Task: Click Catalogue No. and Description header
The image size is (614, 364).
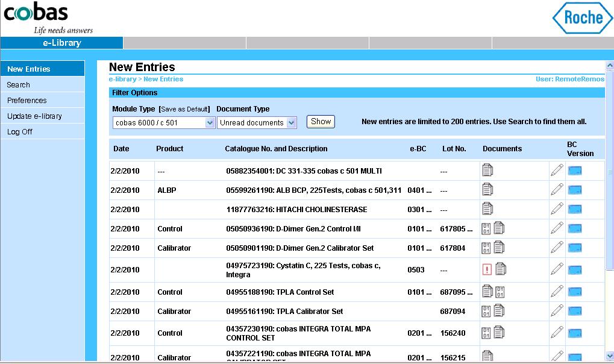Action: click(x=276, y=149)
